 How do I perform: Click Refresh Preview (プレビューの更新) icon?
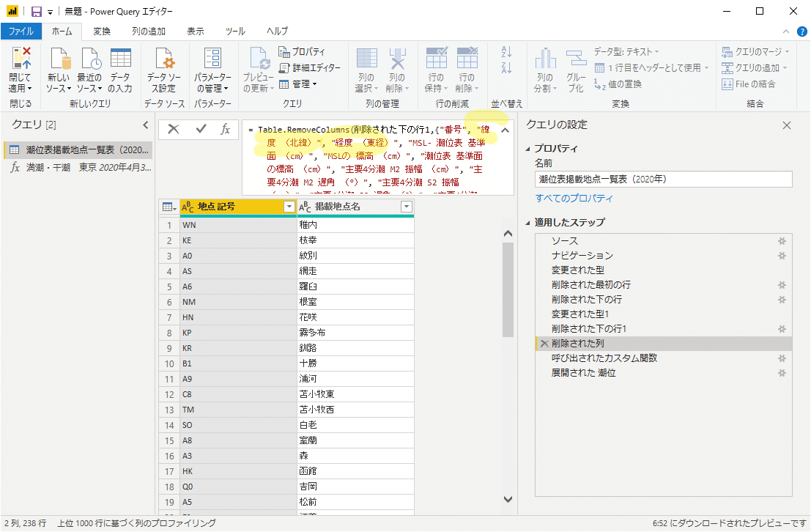259,58
